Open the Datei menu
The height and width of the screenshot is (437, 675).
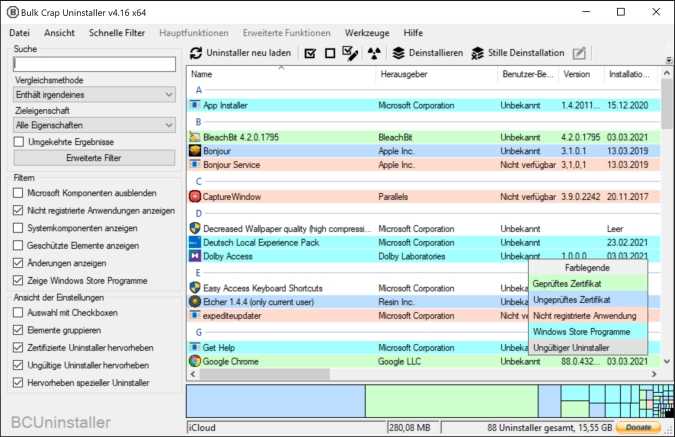(x=19, y=33)
